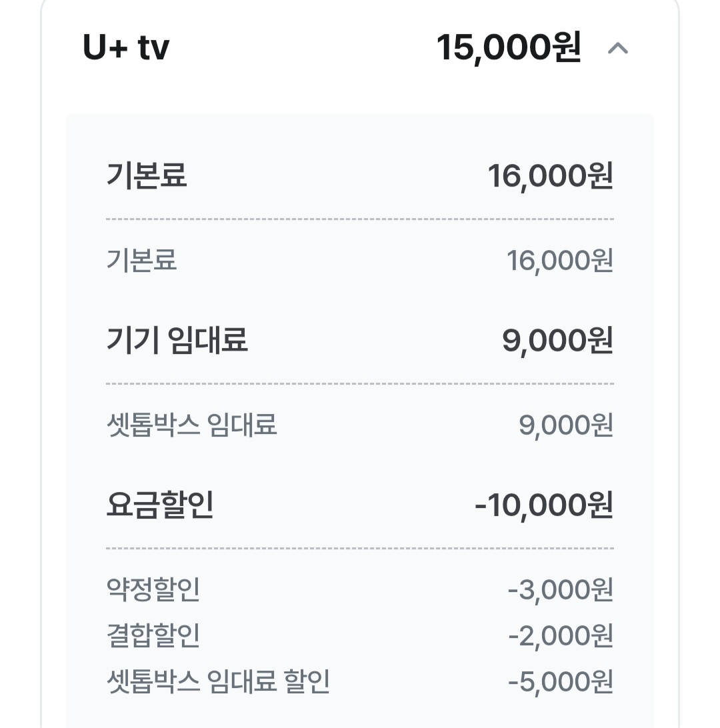The image size is (720, 728).
Task: Select the gray 셋톱박스 임대료 sub-item label
Action: [191, 425]
